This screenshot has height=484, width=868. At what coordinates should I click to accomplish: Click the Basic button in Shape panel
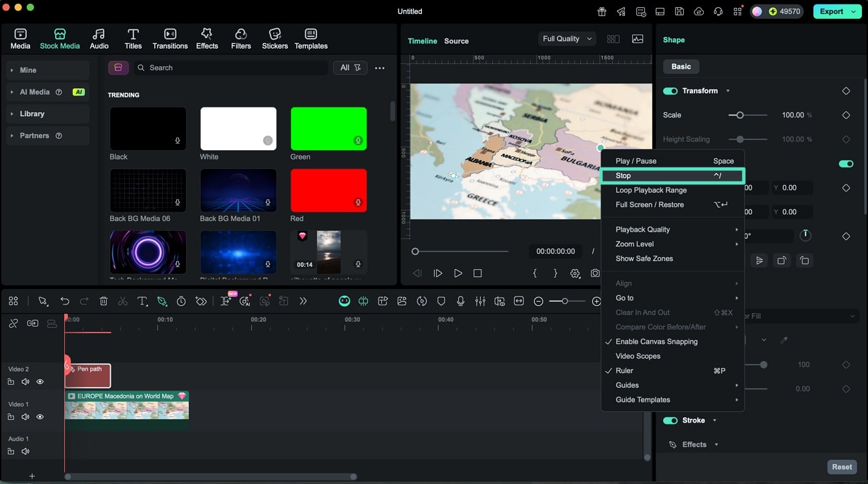click(681, 67)
